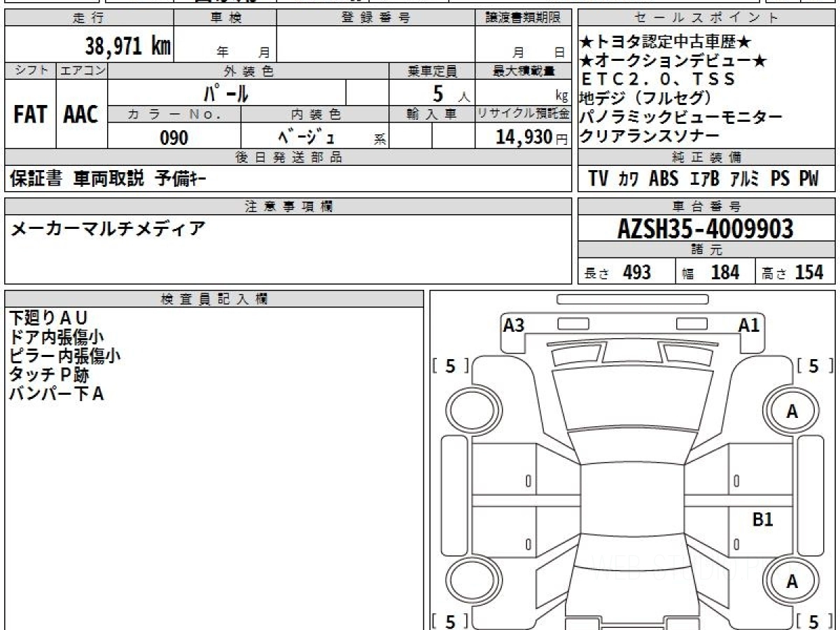Click the メーカーマルチメディア note text
The image size is (840, 630).
[x=108, y=228]
